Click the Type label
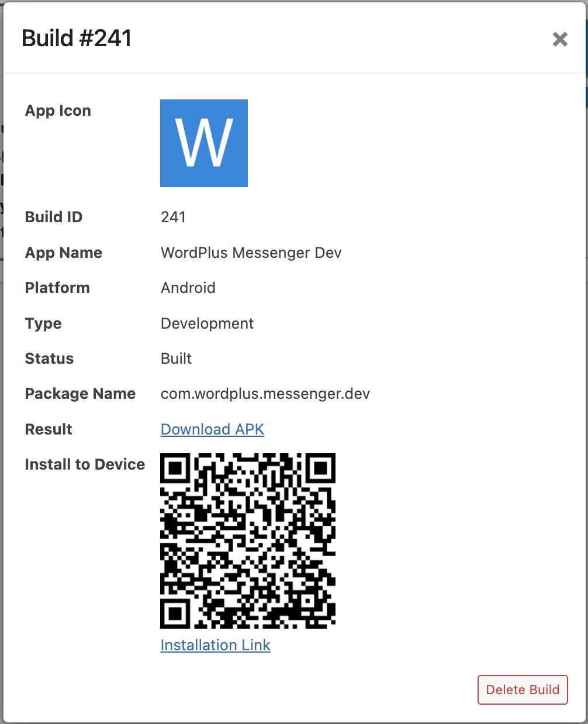 [43, 323]
